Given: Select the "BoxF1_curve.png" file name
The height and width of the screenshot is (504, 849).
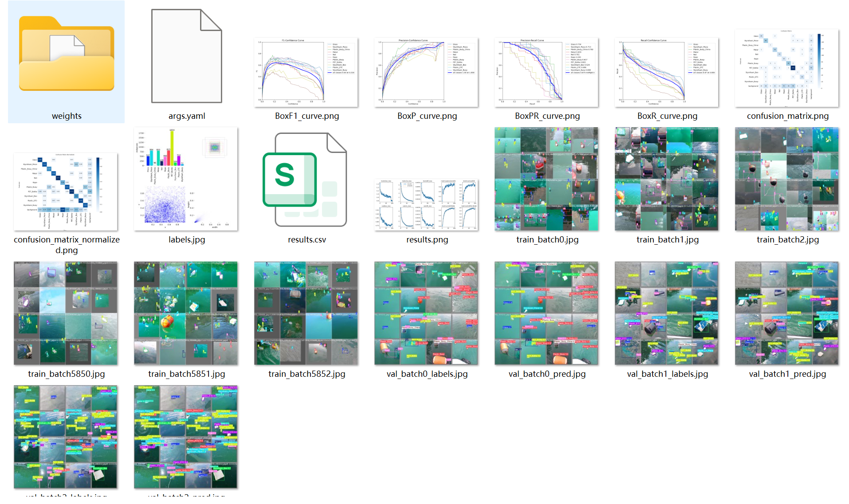Looking at the screenshot, I should pyautogui.click(x=307, y=116).
